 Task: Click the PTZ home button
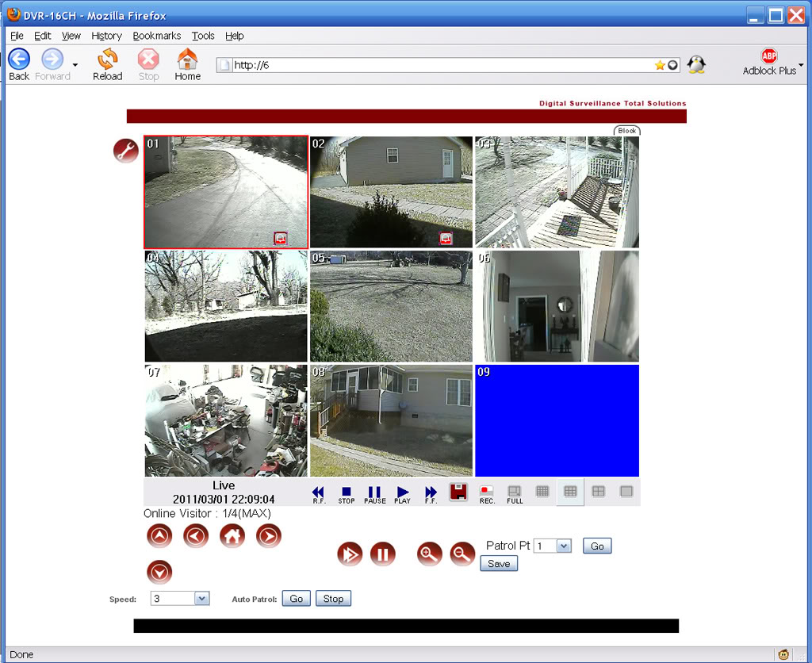(x=232, y=537)
